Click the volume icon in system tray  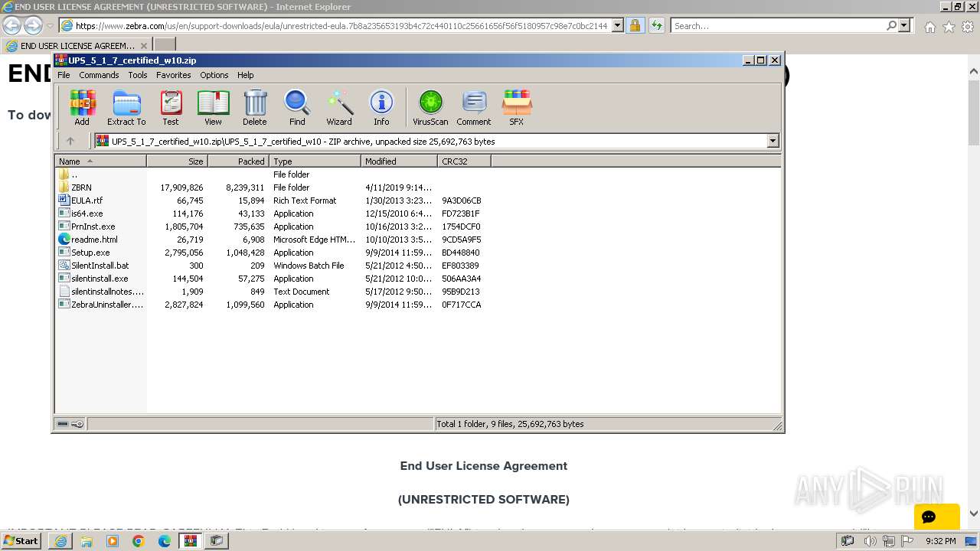(871, 541)
